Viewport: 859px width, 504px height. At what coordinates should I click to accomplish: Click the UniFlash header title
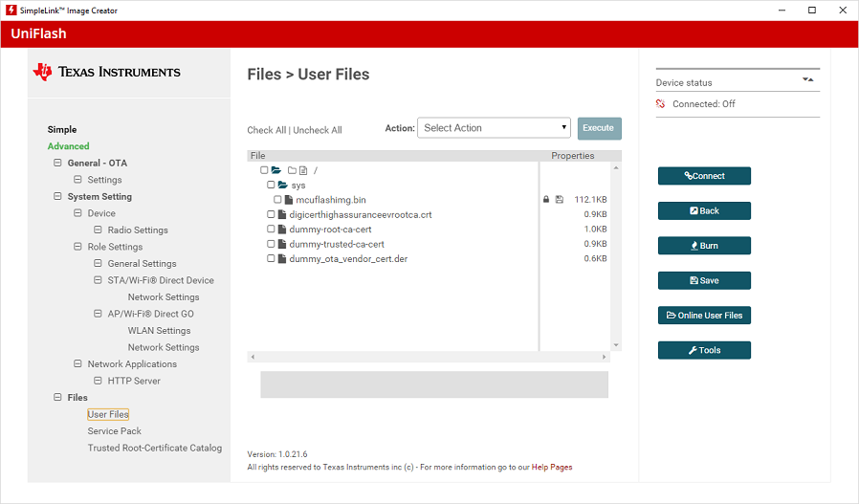tap(38, 33)
